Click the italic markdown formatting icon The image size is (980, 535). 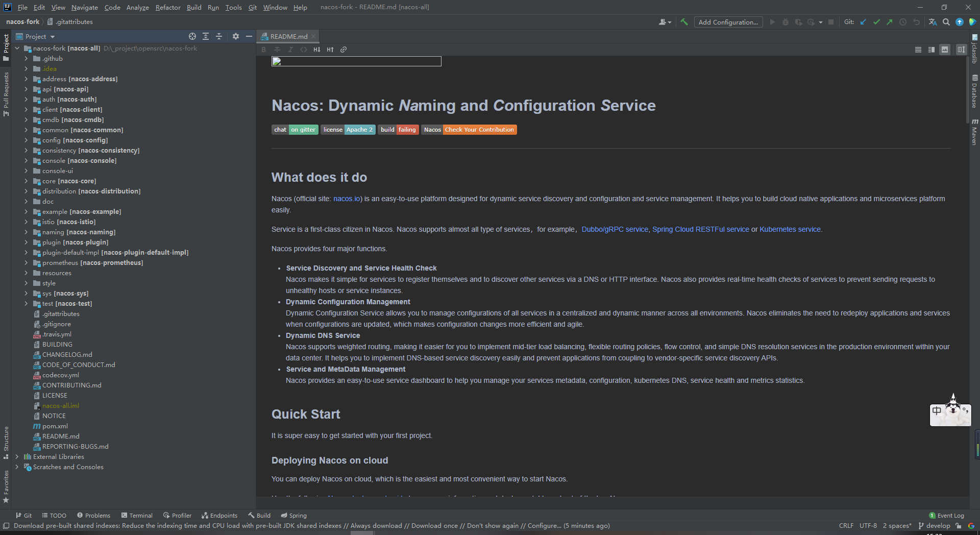click(290, 50)
